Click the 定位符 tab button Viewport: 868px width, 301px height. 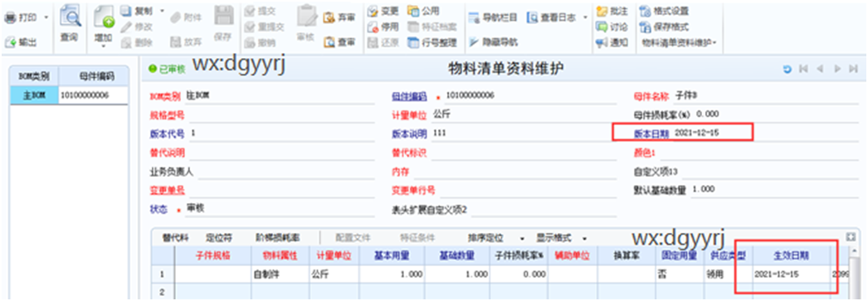click(x=219, y=237)
